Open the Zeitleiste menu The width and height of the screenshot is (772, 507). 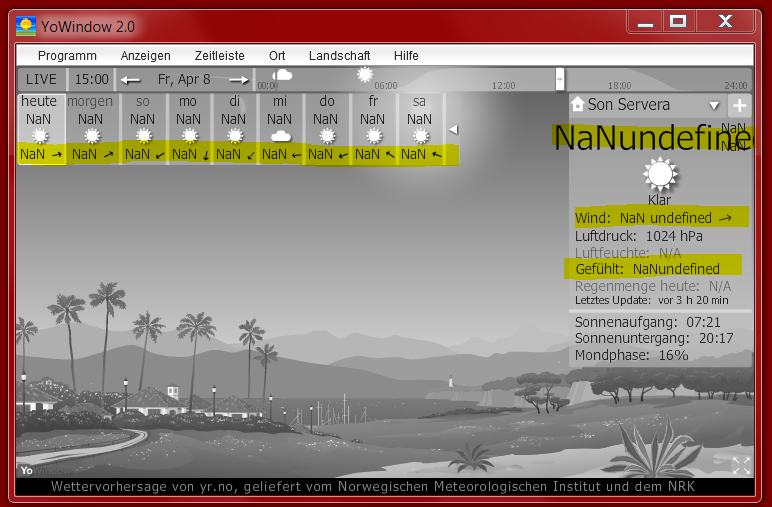219,56
